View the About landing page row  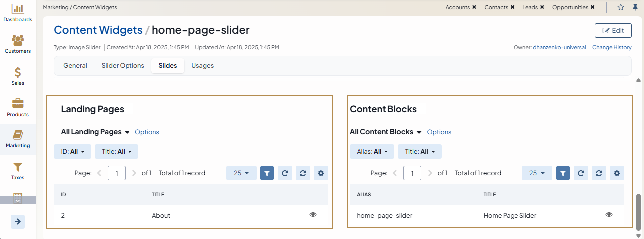tap(313, 214)
